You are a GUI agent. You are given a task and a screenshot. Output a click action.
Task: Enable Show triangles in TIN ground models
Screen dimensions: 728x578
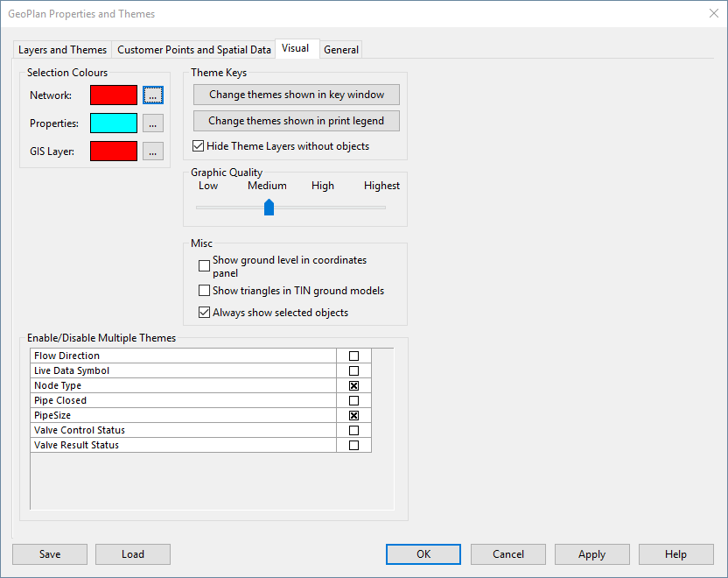pos(204,291)
